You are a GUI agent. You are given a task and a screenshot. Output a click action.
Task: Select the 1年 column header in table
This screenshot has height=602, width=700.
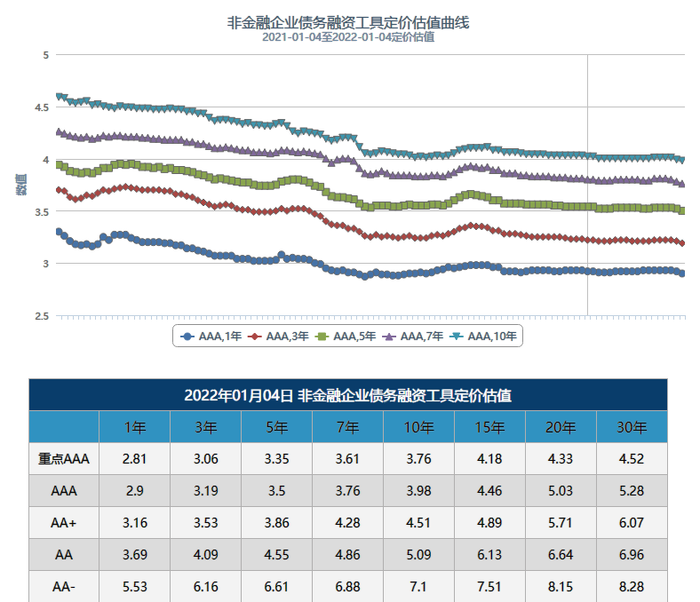tap(135, 427)
